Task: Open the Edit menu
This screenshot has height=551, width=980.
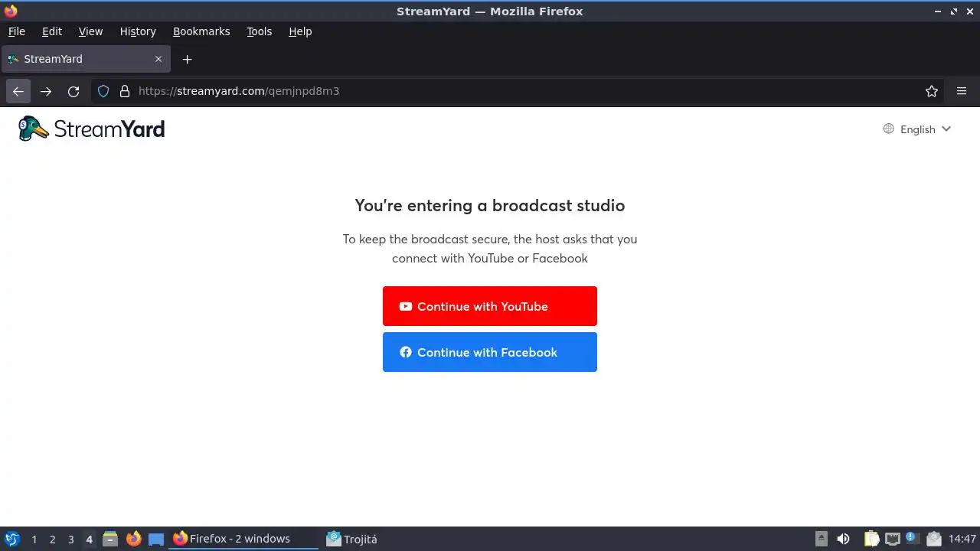Action: click(x=52, y=31)
